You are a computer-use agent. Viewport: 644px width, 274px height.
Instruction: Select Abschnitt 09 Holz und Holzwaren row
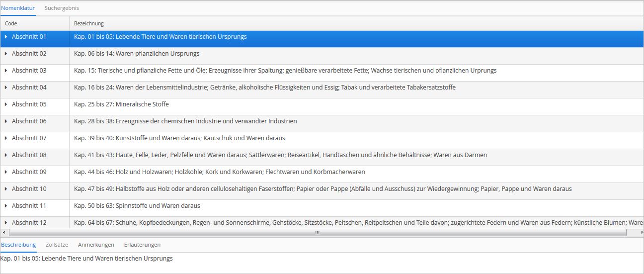[322, 172]
